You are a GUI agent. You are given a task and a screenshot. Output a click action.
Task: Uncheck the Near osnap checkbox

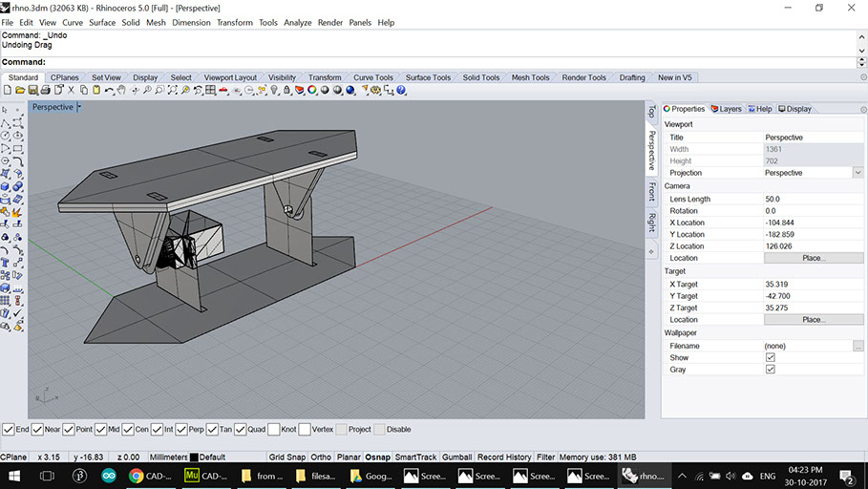(37, 429)
